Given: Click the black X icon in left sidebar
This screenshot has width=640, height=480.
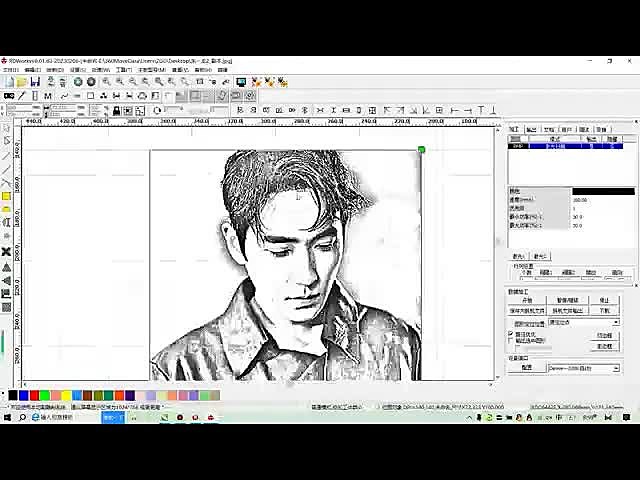Looking at the screenshot, I should tap(6, 251).
